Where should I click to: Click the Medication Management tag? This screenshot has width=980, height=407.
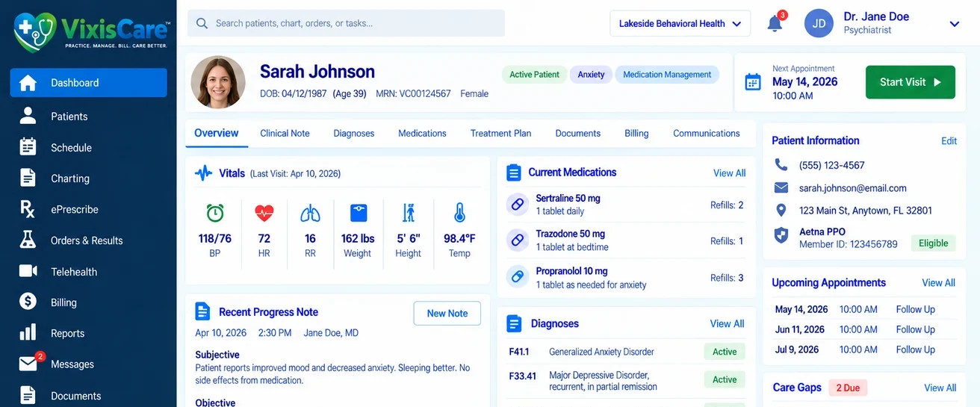[x=667, y=75]
